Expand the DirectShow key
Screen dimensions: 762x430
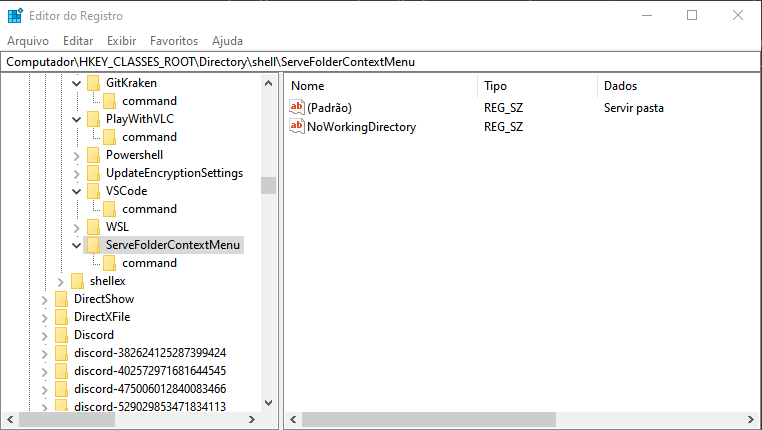44,299
